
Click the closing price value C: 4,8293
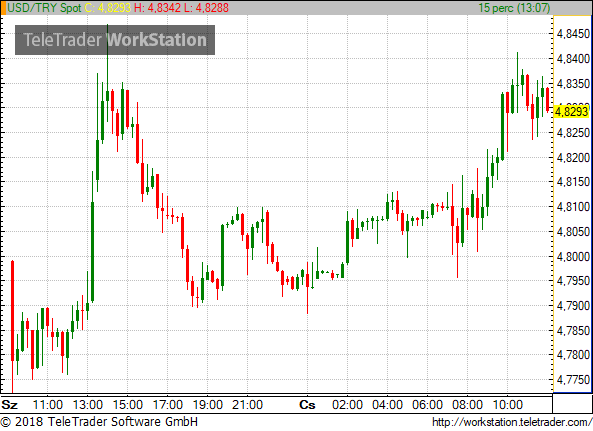pyautogui.click(x=108, y=8)
